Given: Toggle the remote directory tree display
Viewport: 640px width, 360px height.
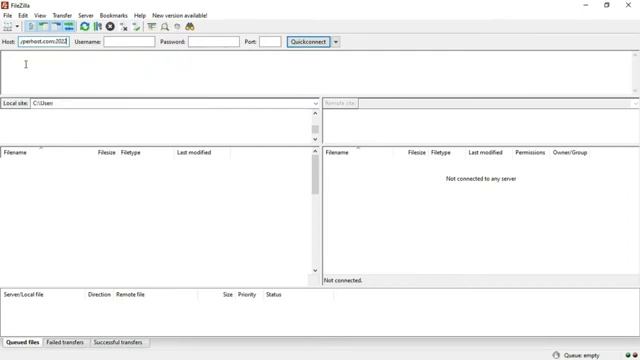Looking at the screenshot, I should [56, 27].
